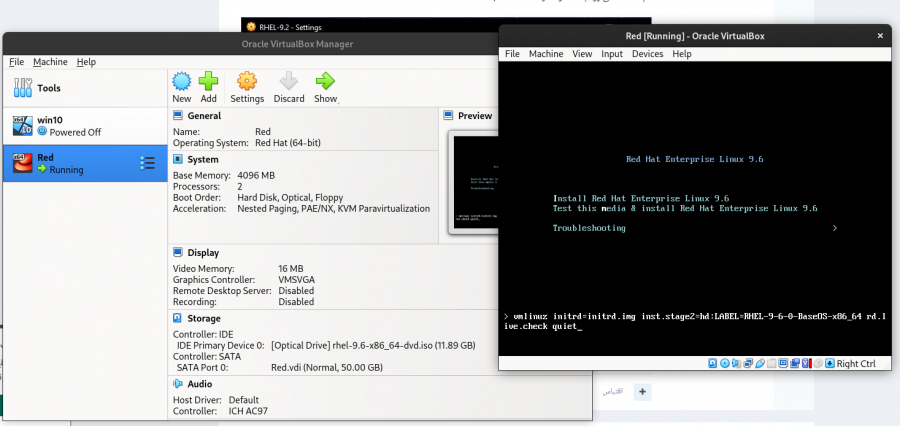
Task: Select the Tools item in the sidebar
Action: coord(85,88)
